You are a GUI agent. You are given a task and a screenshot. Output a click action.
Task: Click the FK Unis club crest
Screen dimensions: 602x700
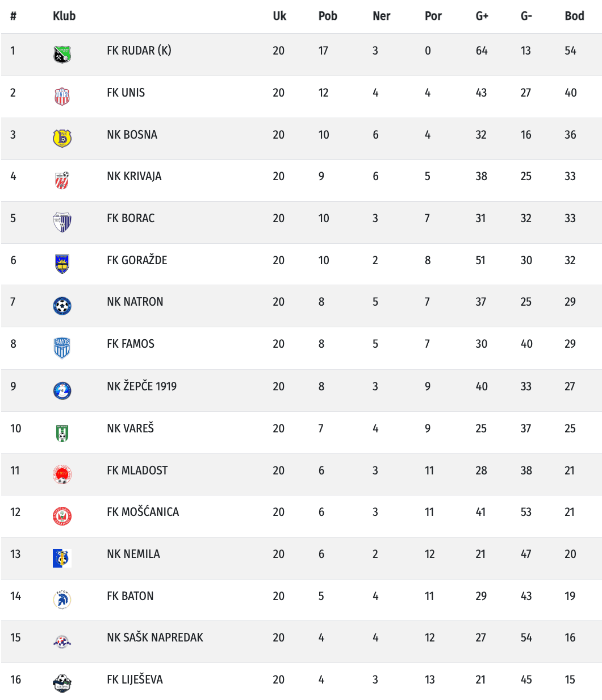click(62, 97)
